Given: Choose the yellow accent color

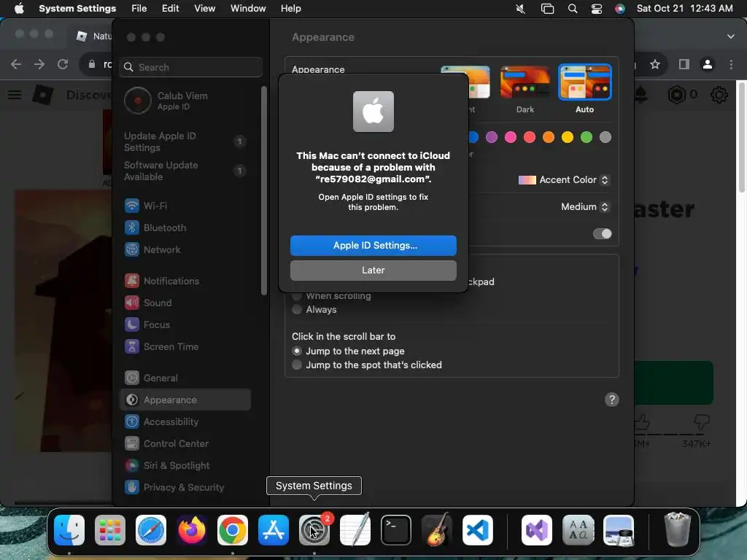Looking at the screenshot, I should [x=568, y=137].
